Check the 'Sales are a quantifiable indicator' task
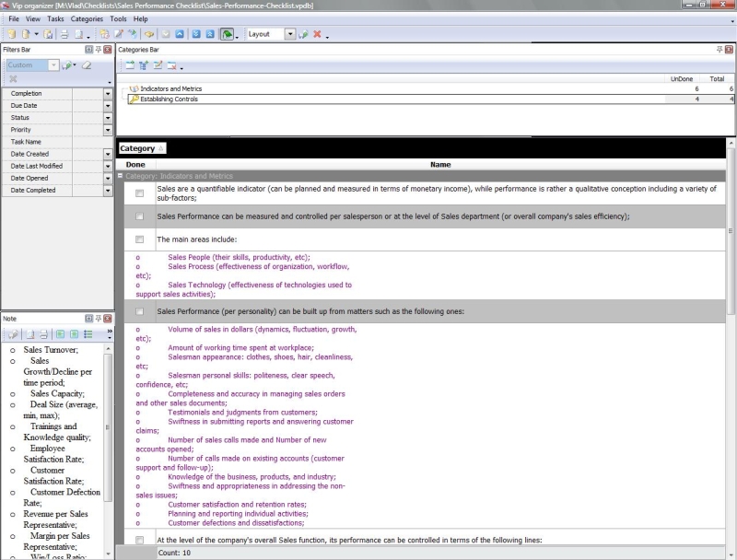 click(139, 193)
